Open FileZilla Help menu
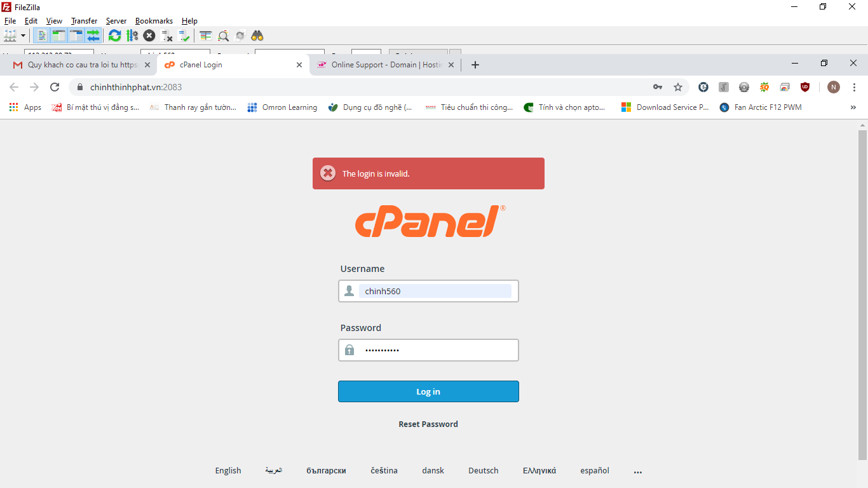868x488 pixels. click(189, 21)
